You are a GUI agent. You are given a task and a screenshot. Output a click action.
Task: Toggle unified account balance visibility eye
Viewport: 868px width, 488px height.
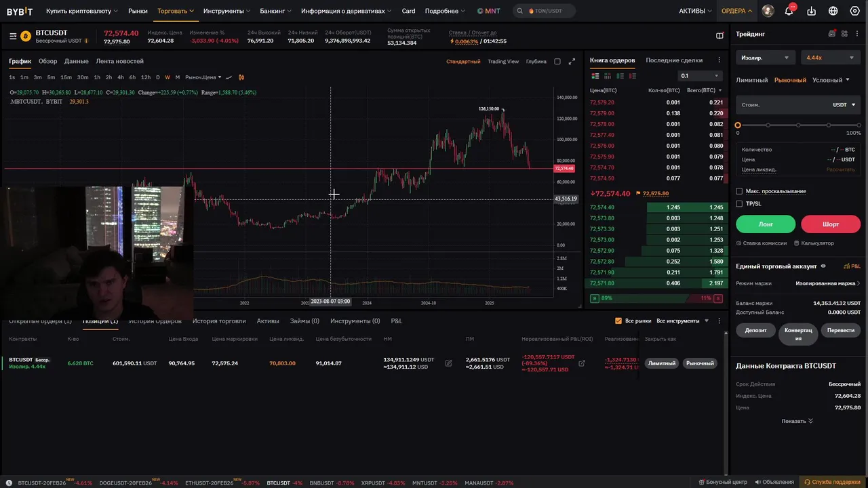823,266
